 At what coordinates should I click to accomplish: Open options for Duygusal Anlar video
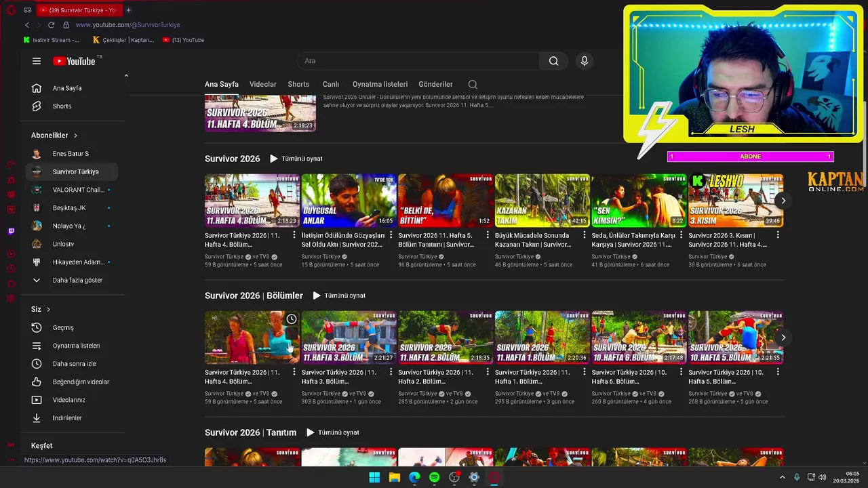tap(391, 235)
